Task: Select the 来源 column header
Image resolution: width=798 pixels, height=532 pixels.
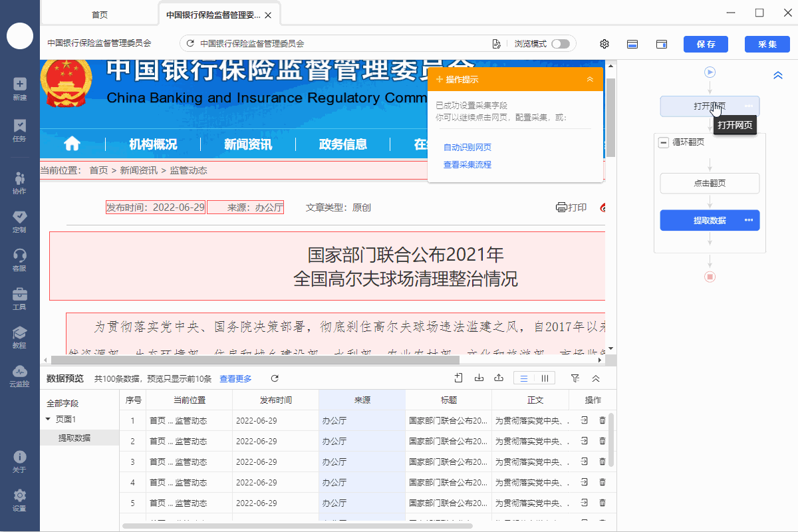Action: (x=362, y=400)
